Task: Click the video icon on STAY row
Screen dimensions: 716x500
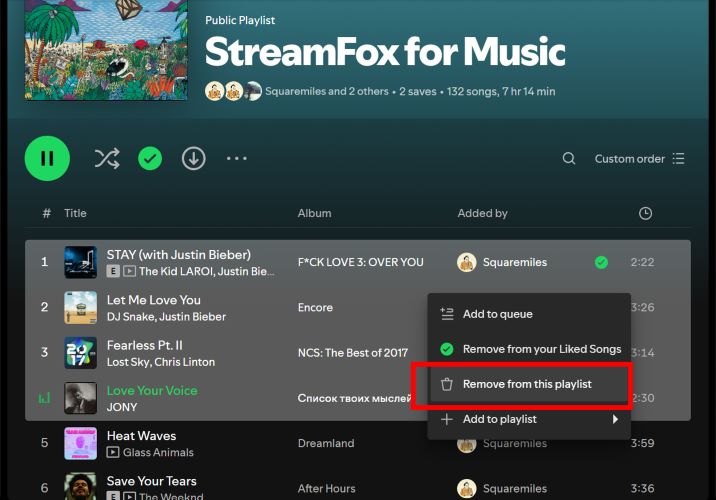Action: pyautogui.click(x=130, y=271)
